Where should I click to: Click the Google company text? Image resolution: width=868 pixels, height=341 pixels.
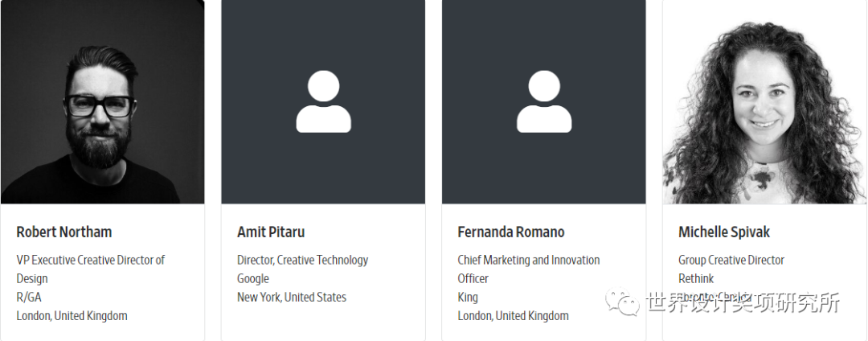click(x=253, y=278)
